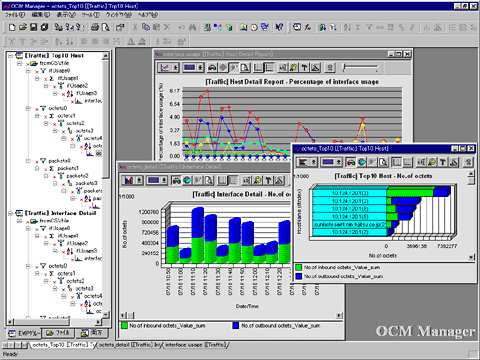Open the ツール(T) menu
The width and height of the screenshot is (480, 360).
90,15
